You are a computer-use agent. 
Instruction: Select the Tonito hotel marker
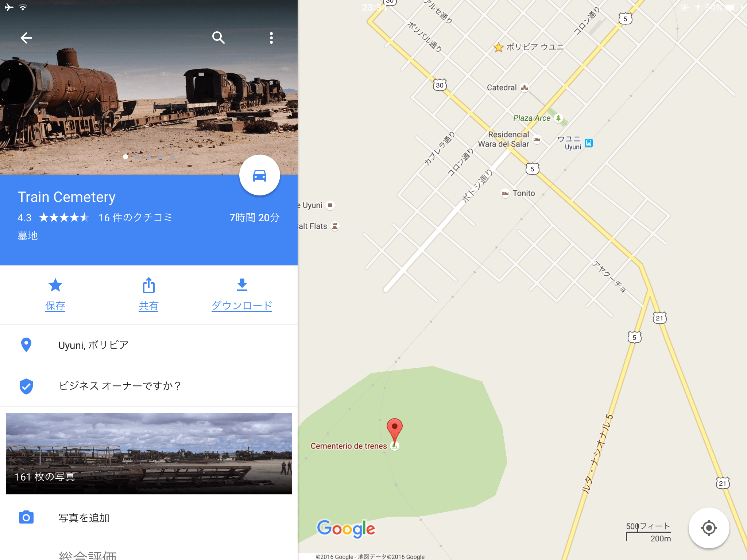[x=505, y=194]
